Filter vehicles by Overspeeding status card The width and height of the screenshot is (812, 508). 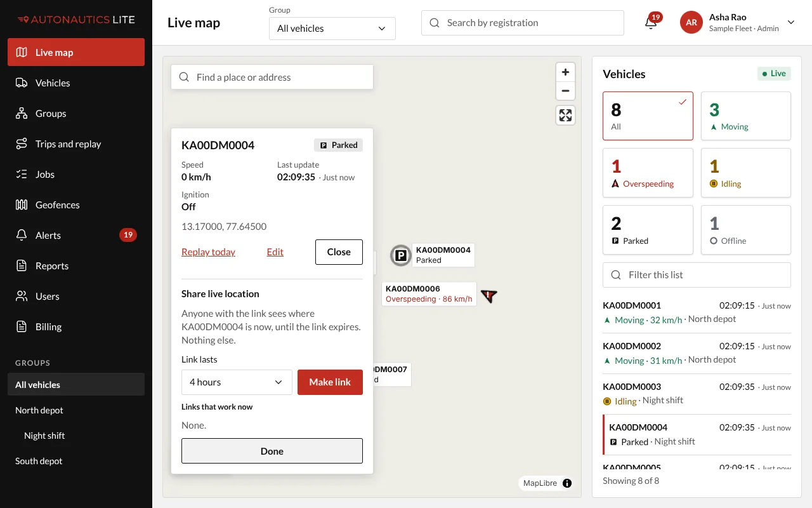point(648,173)
